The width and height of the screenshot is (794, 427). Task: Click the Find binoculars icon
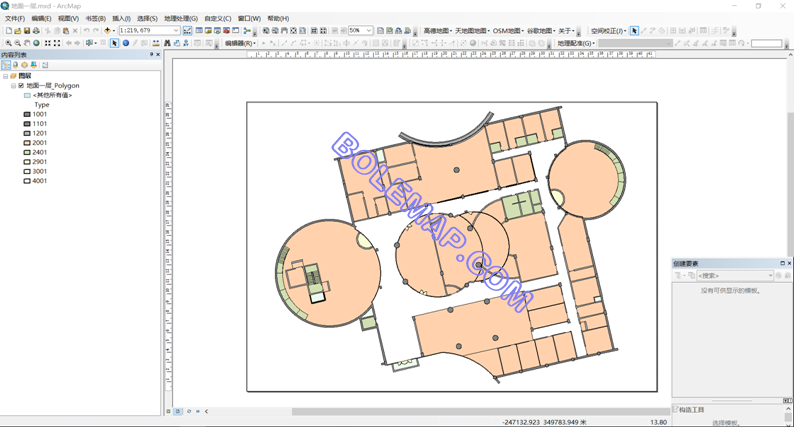(167, 43)
